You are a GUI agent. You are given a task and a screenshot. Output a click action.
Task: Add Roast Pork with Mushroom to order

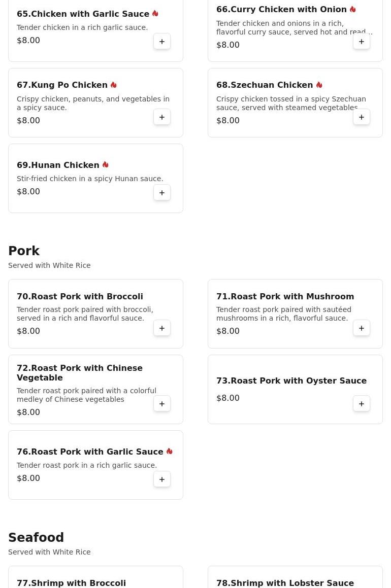click(362, 328)
